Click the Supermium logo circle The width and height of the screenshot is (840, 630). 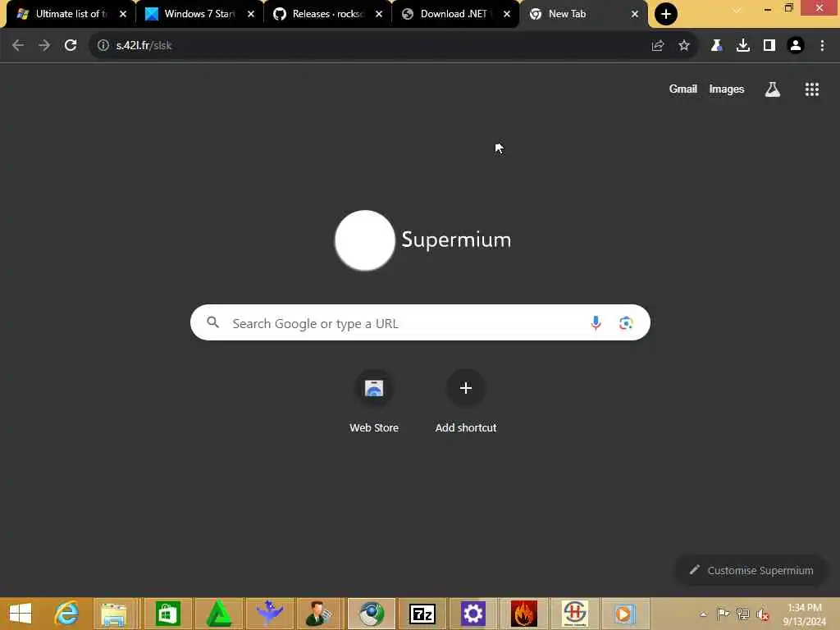pyautogui.click(x=365, y=240)
